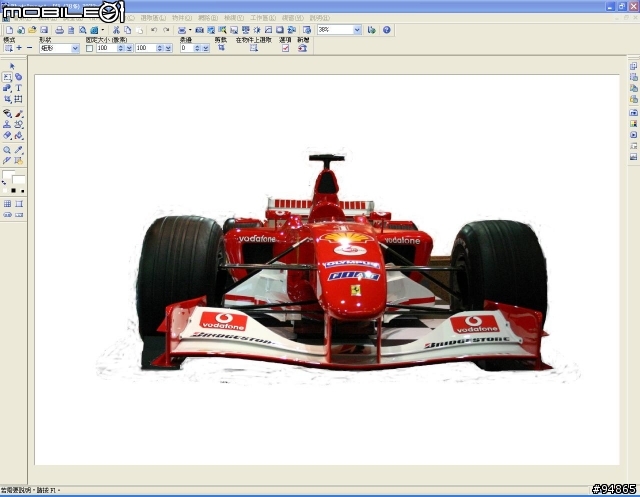This screenshot has width=640, height=497.
Task: Select the Eraser tool
Action: (7, 135)
